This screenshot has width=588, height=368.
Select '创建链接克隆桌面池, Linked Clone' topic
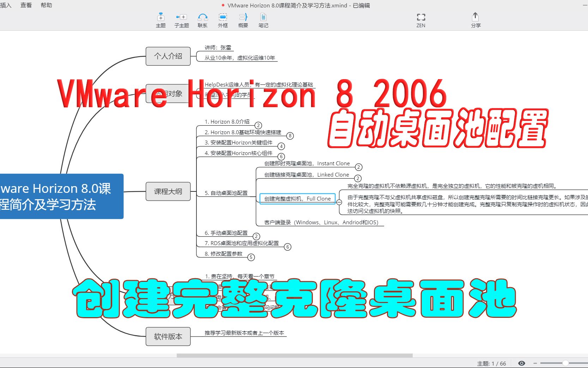[307, 175]
